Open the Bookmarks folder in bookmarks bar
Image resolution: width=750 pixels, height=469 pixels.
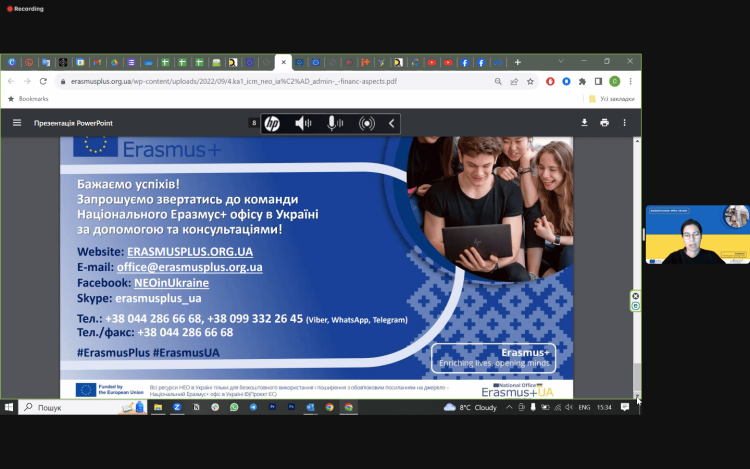(28, 99)
